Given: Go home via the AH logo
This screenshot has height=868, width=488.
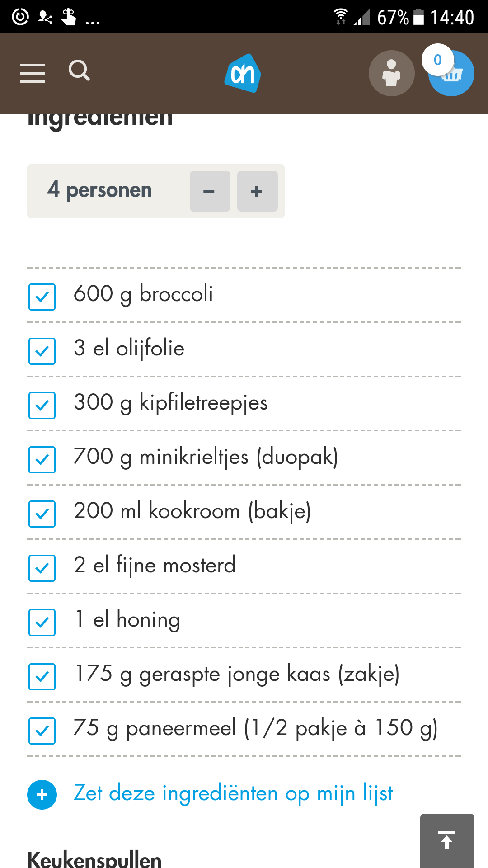Looking at the screenshot, I should click(x=243, y=73).
